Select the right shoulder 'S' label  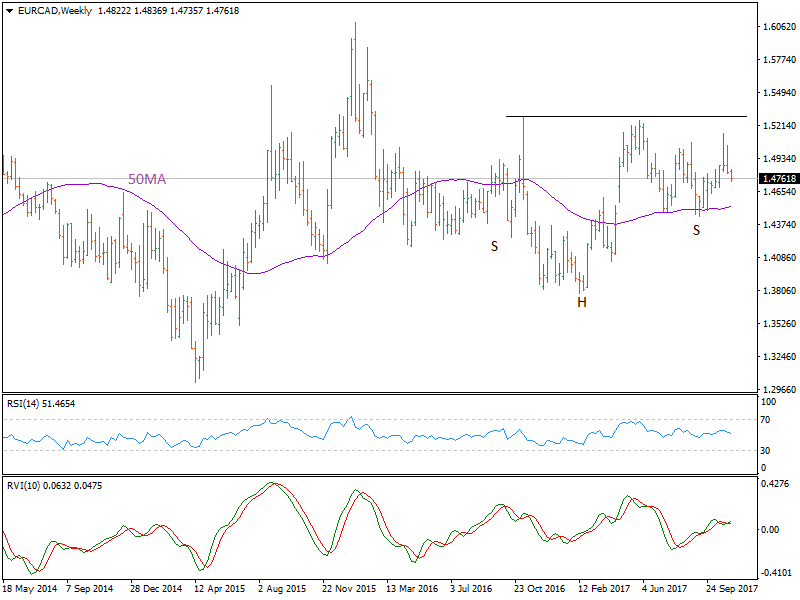pos(696,230)
